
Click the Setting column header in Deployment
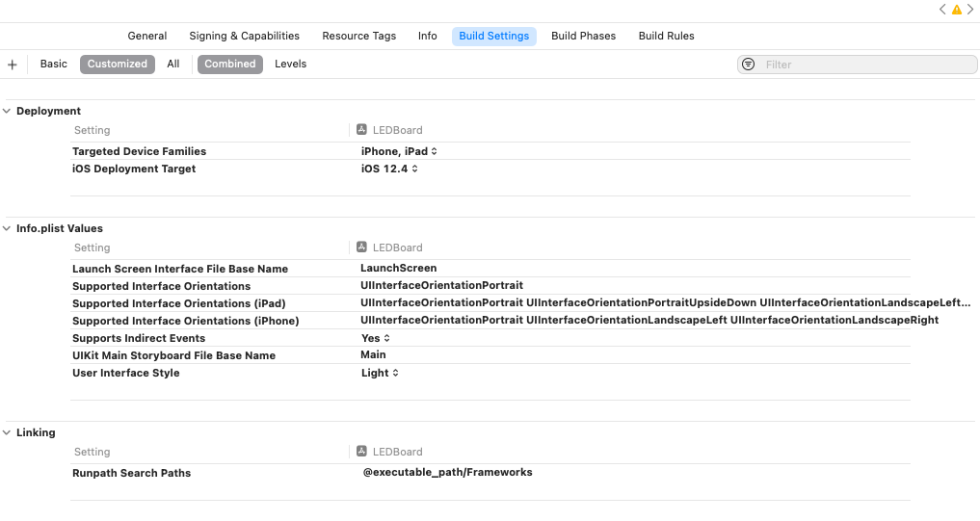pos(92,130)
